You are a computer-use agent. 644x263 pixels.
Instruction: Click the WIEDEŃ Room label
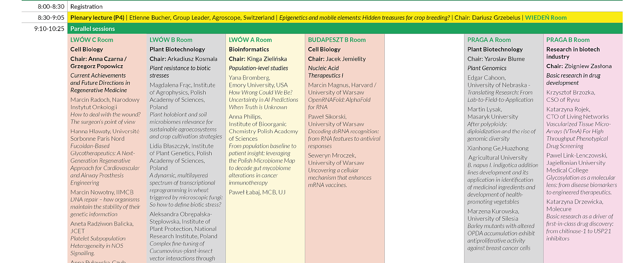tap(546, 18)
